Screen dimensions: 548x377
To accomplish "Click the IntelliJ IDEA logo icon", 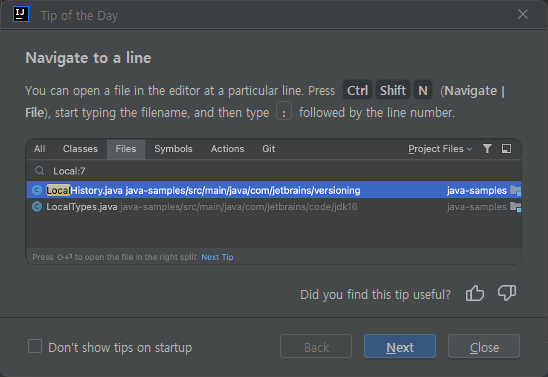I will [x=21, y=14].
